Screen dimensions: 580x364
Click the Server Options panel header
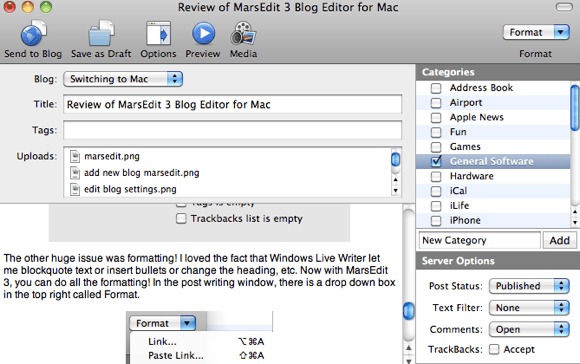click(498, 261)
